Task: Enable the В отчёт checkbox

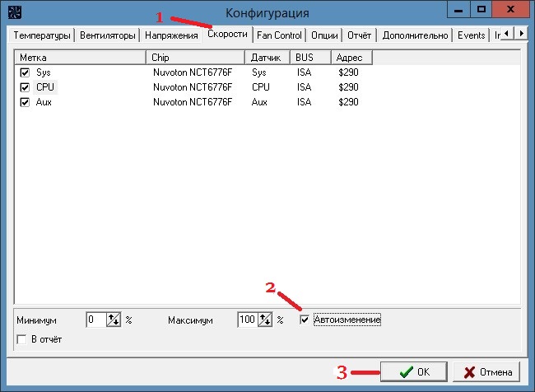Action: (x=21, y=339)
